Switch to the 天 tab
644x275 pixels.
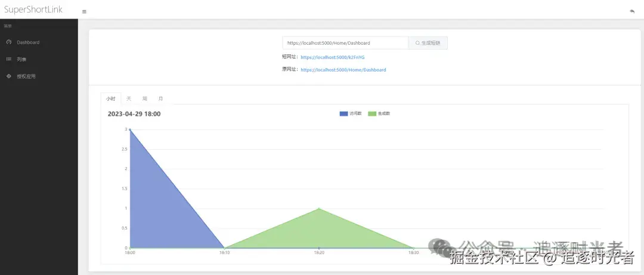[x=129, y=98]
